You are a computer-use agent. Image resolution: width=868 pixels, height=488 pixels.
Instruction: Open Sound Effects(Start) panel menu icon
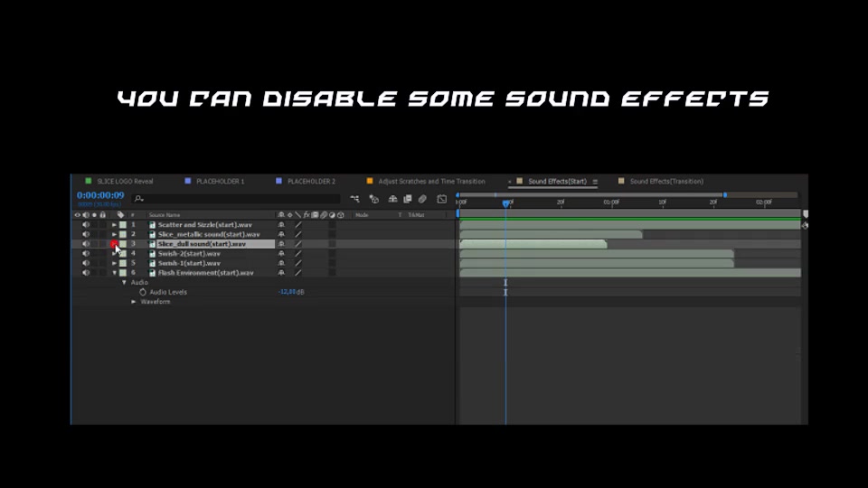coord(595,182)
